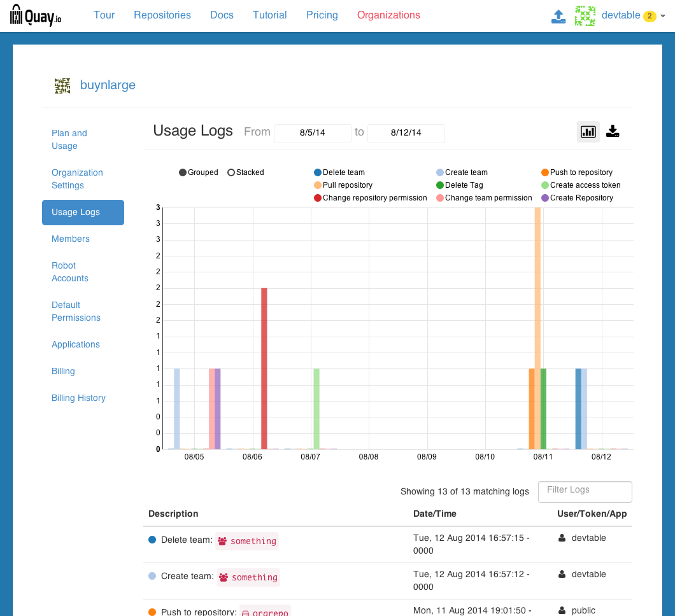
Task: Click the 'Usage Logs' page heading
Action: coord(193,130)
